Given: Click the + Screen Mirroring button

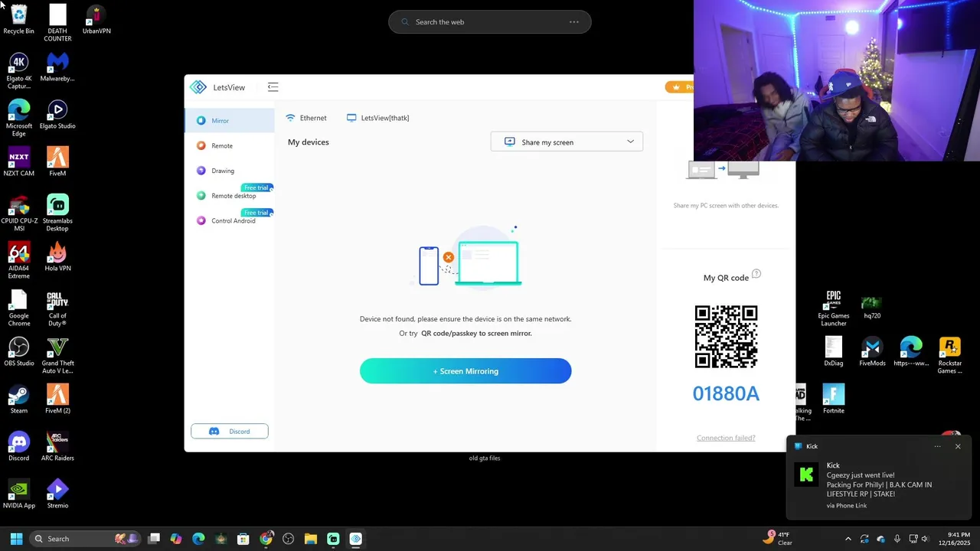Looking at the screenshot, I should click(465, 371).
